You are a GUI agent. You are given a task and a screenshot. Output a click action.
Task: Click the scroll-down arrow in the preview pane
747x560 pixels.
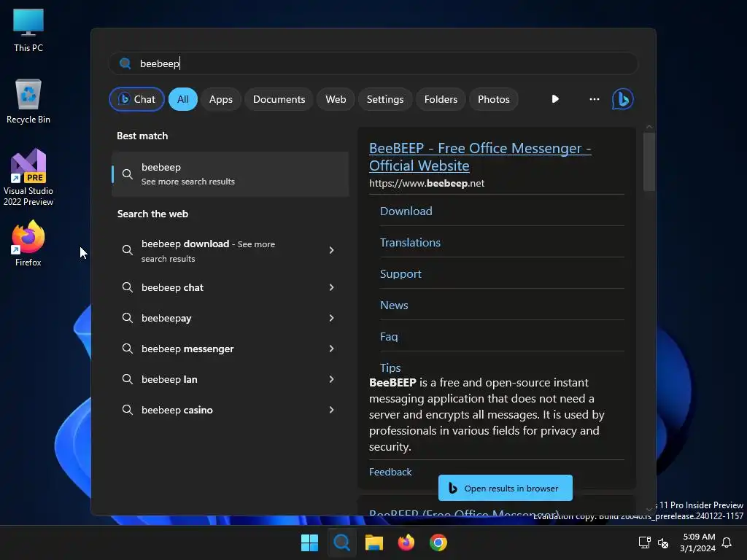pos(649,509)
